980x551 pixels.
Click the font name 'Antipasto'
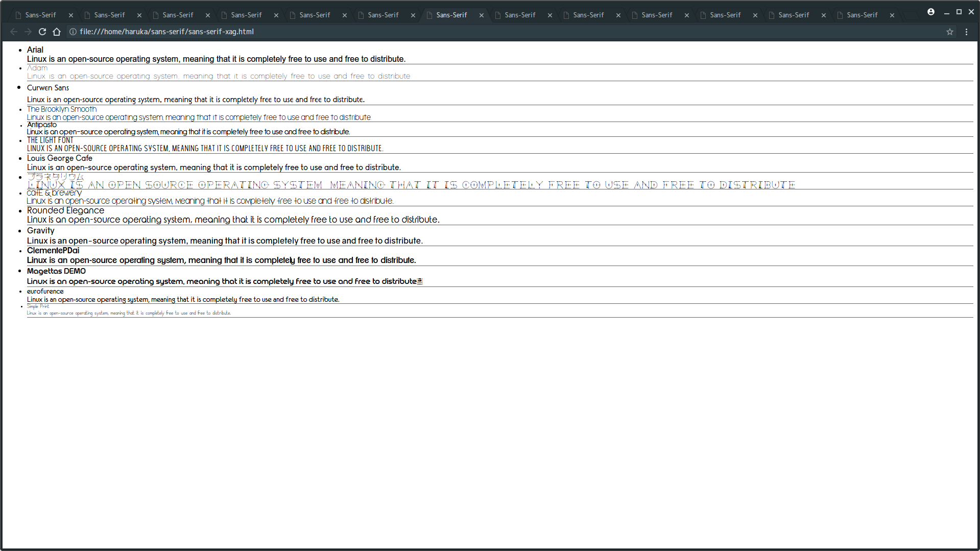pyautogui.click(x=42, y=125)
